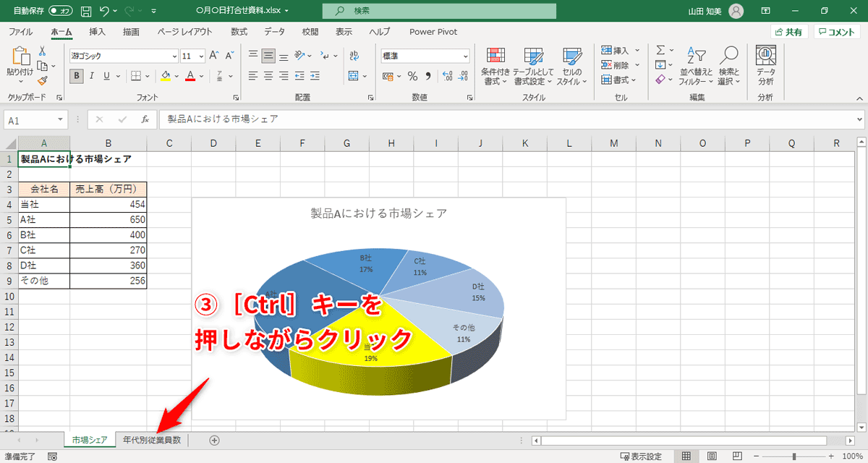Open the font size dropdown showing 11
Screen dimensions: 868x463
[200, 56]
